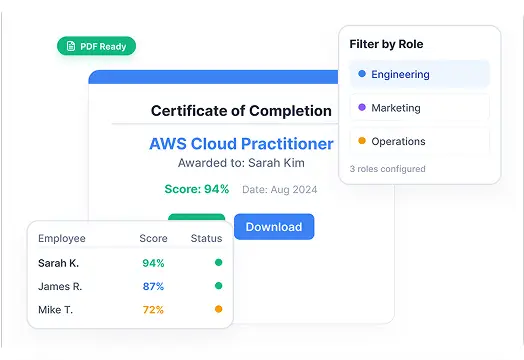The image size is (524, 360).
Task: Click the orange dot next to Operations
Action: (362, 141)
